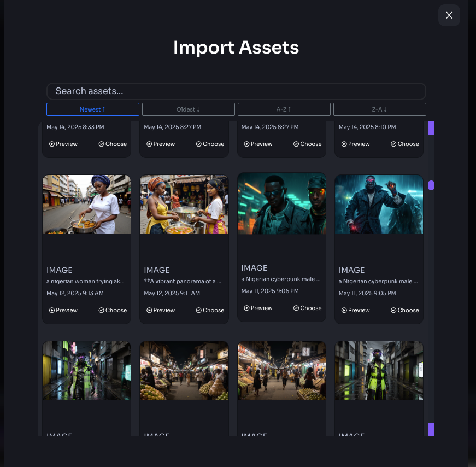
Task: Sort assets alphabetically A-Z
Action: [x=284, y=109]
